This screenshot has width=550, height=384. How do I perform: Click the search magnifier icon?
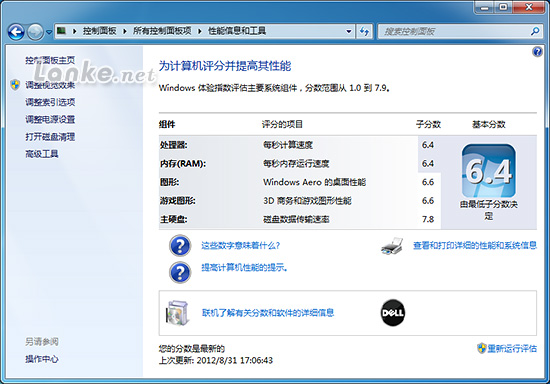tap(535, 31)
